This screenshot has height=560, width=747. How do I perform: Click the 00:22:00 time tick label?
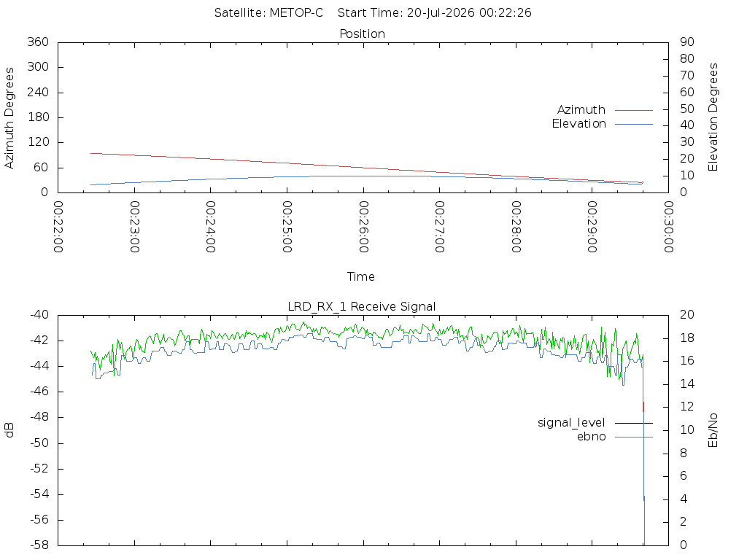pyautogui.click(x=58, y=227)
